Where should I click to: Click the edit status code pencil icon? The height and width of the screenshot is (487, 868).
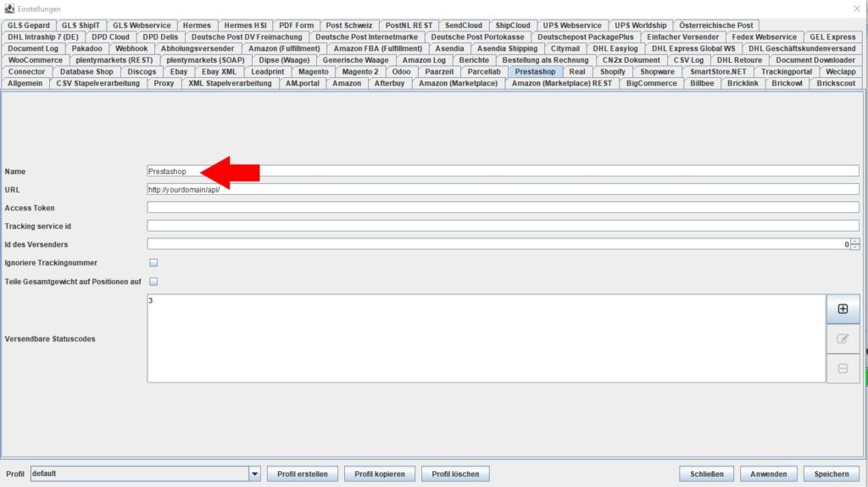point(843,339)
